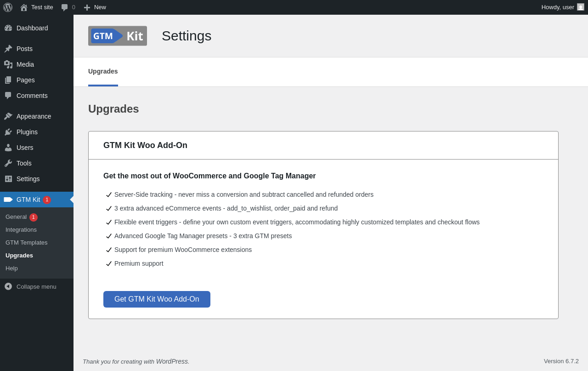
Task: Click the red badge on GTM Kit
Action: [47, 200]
